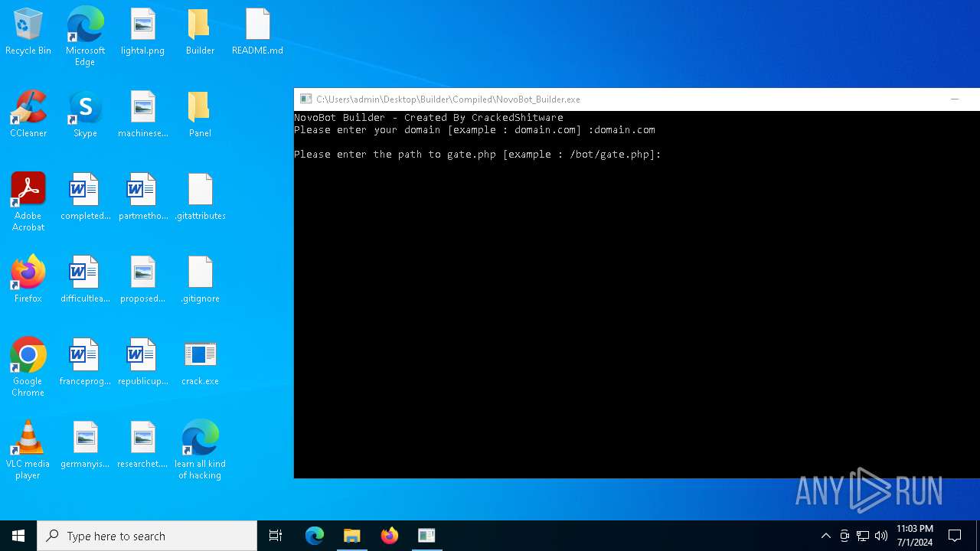Screen dimensions: 980x551
Task: Open the Builder folder on desktop
Action: click(x=200, y=32)
